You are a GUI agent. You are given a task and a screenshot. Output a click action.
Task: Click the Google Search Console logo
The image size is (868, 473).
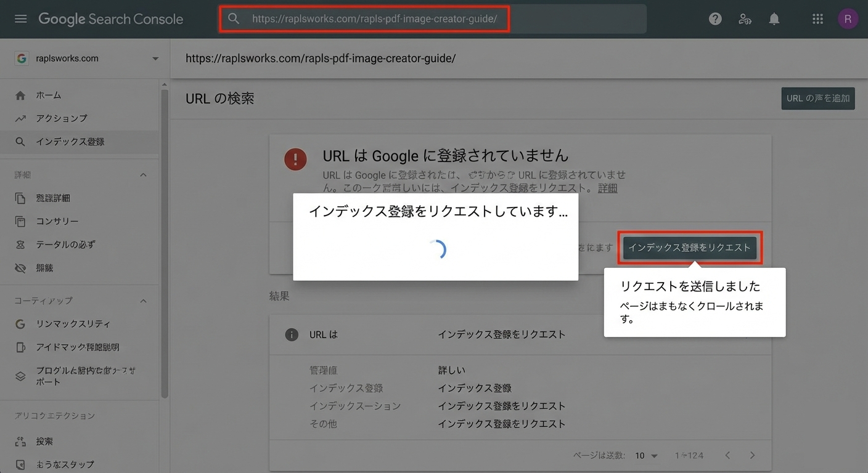click(x=111, y=19)
